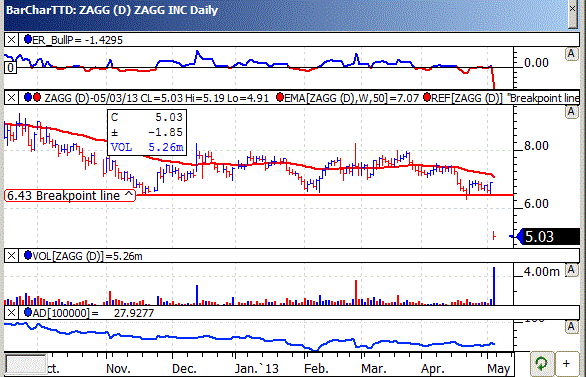Click the EMA[ZAGG (D),W,50]=7.07 label
Image resolution: width=586 pixels, height=377 pixels.
coord(352,98)
